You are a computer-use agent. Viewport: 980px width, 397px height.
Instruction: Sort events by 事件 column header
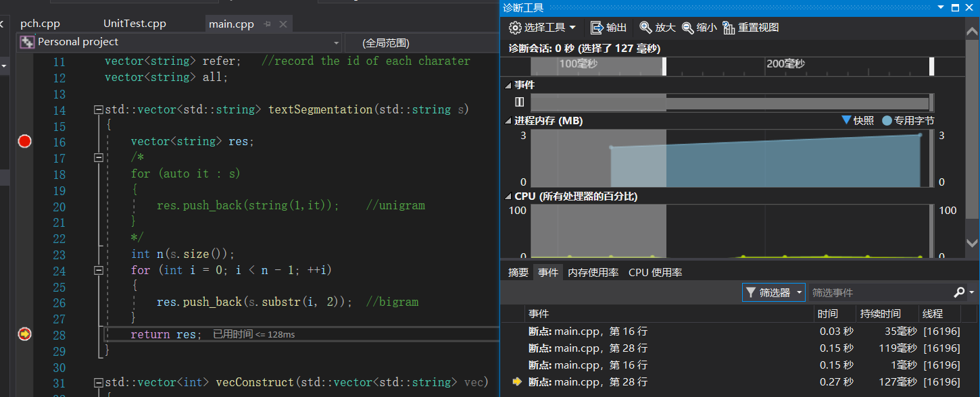(x=669, y=314)
